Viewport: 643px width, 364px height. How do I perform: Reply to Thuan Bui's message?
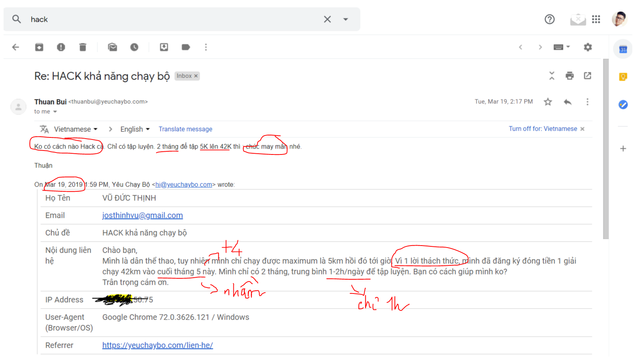click(x=567, y=102)
